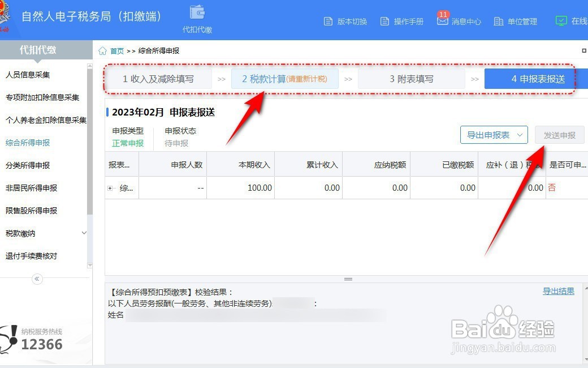Viewport: 588px width, 368px height.
Task: Open the 消息中心 notification icon
Action: tap(443, 20)
